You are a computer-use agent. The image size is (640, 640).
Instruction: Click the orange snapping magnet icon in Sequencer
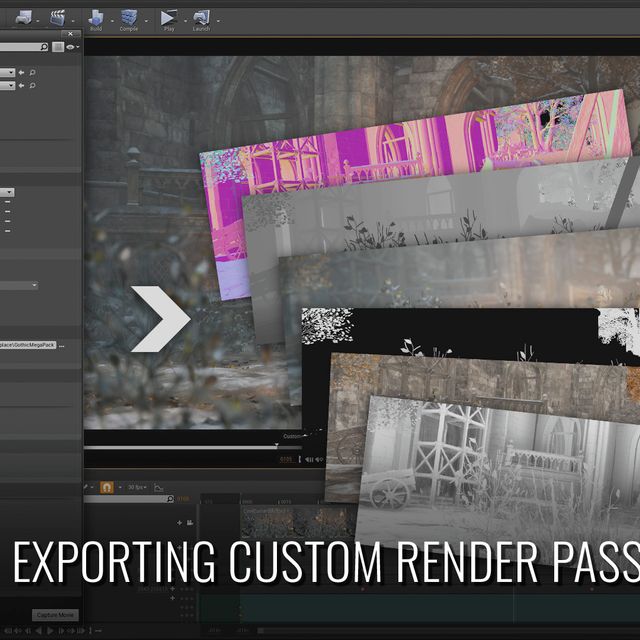tap(104, 486)
